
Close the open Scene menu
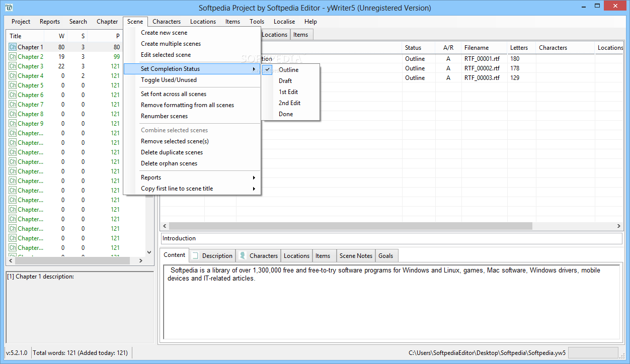pos(135,22)
